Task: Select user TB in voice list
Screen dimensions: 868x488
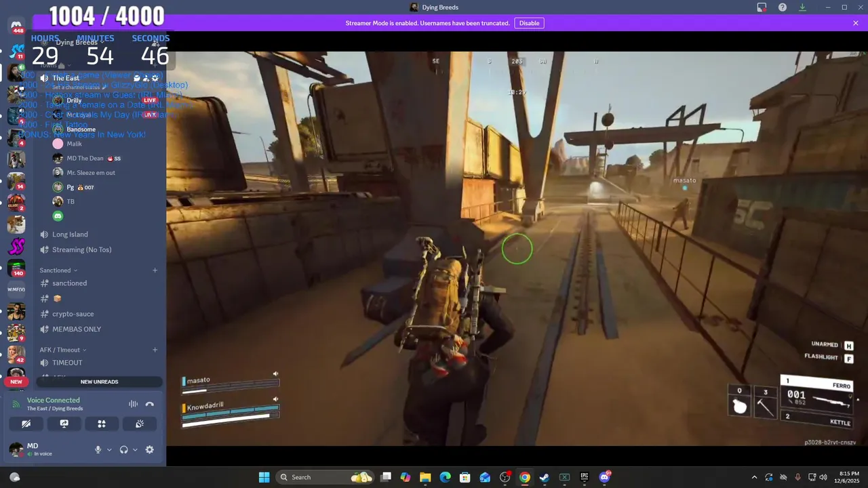Action: pyautogui.click(x=71, y=201)
